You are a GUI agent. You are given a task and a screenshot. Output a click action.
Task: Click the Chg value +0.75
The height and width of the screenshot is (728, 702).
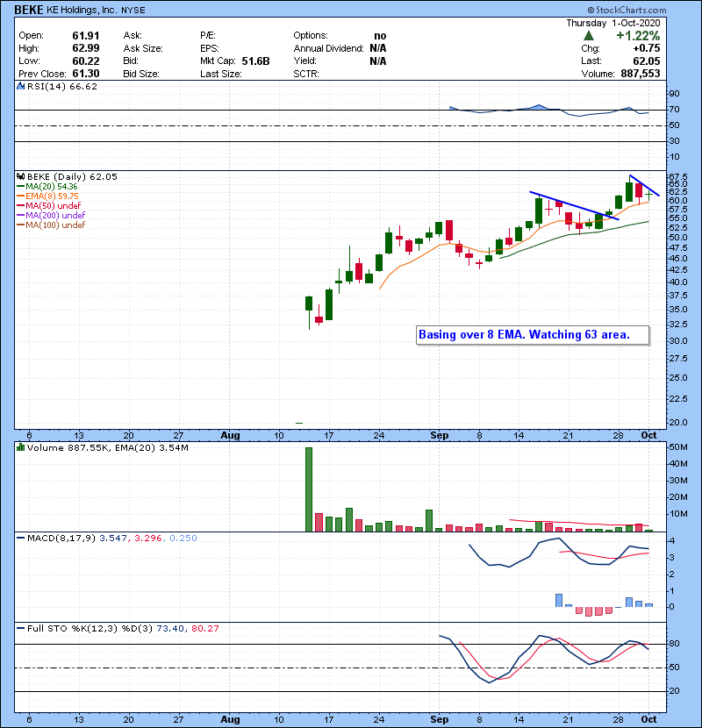tap(646, 48)
